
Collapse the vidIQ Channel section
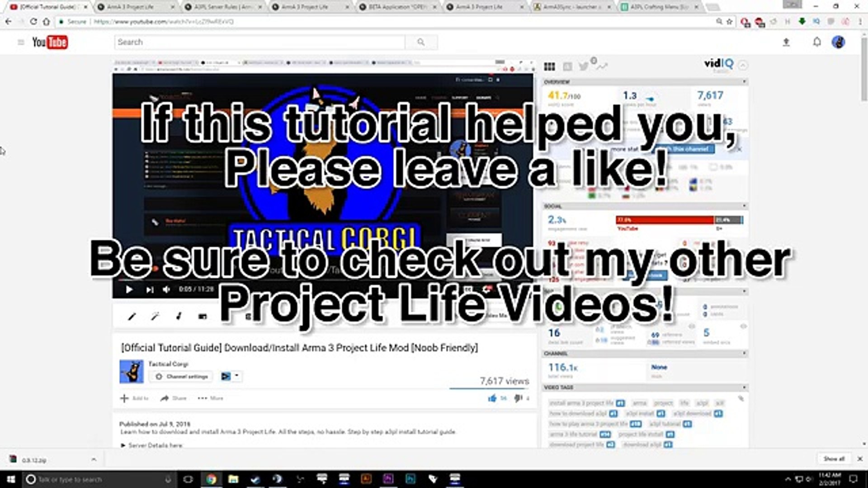coord(744,353)
